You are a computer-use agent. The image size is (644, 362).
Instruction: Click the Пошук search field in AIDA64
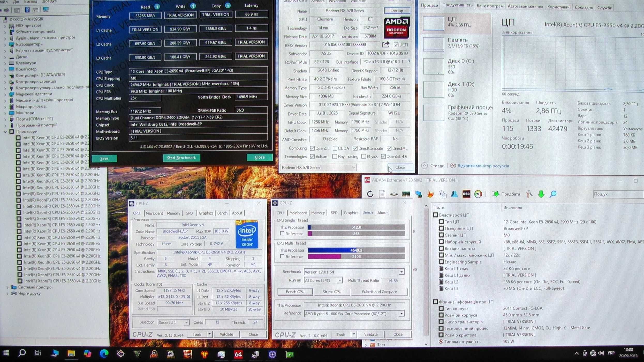[618, 194]
